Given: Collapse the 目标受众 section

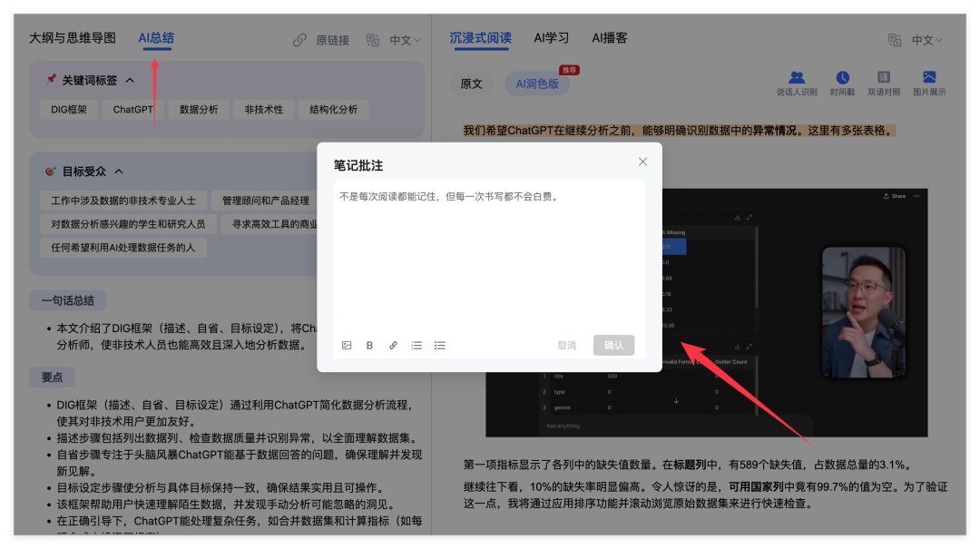Looking at the screenshot, I should pyautogui.click(x=119, y=172).
